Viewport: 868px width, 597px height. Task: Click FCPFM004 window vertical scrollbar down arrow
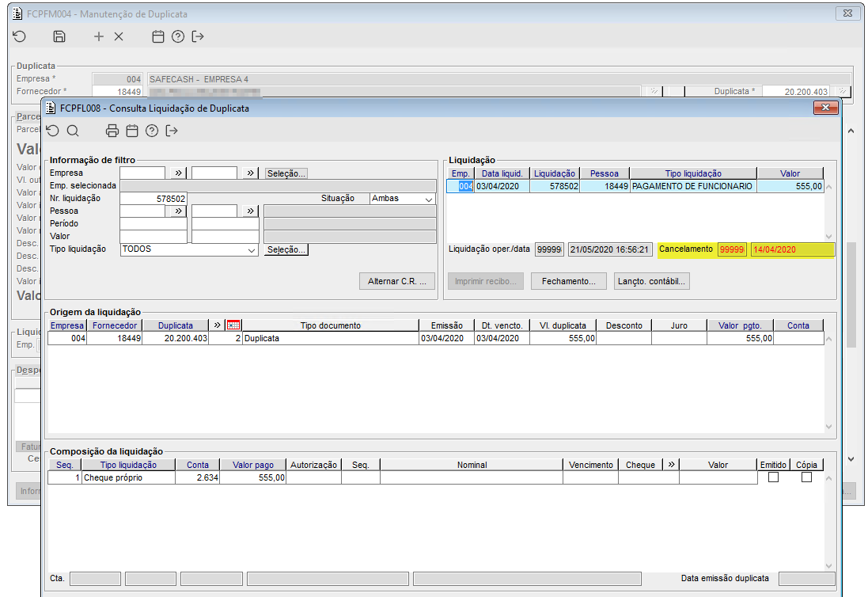pos(851,458)
